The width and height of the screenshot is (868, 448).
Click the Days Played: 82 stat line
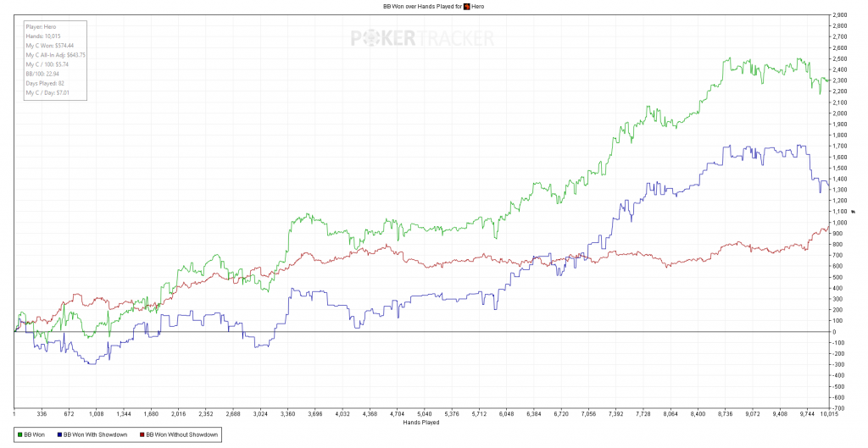[45, 83]
